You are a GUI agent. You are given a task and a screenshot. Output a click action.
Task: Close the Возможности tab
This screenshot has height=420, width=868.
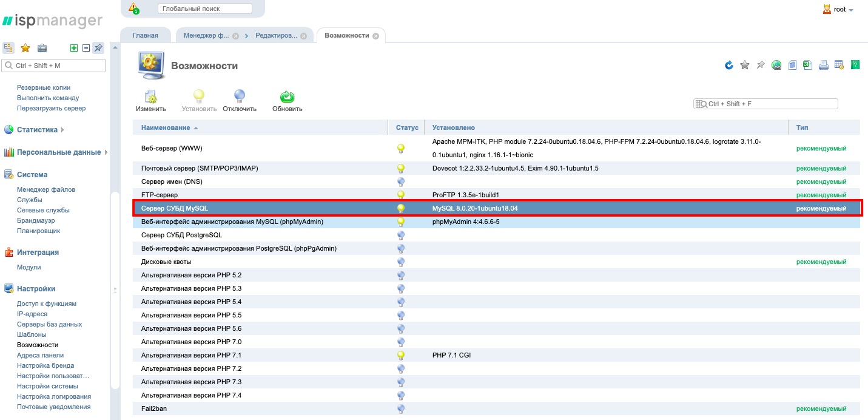click(x=375, y=36)
